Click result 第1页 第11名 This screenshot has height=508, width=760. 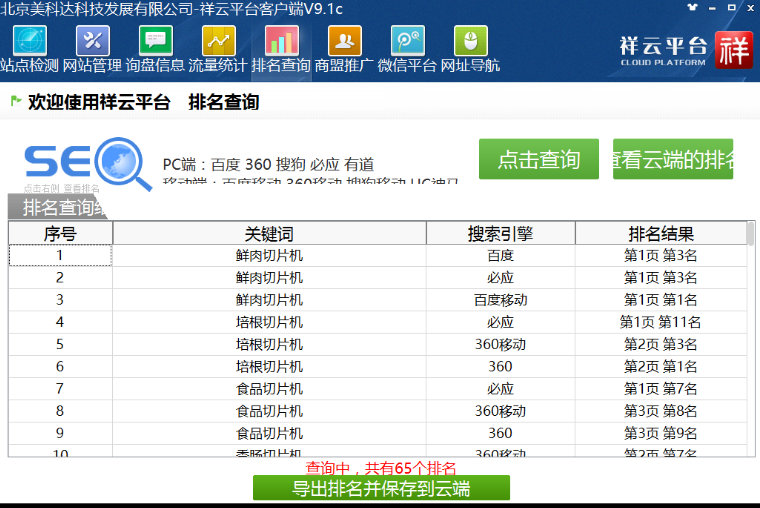[661, 322]
